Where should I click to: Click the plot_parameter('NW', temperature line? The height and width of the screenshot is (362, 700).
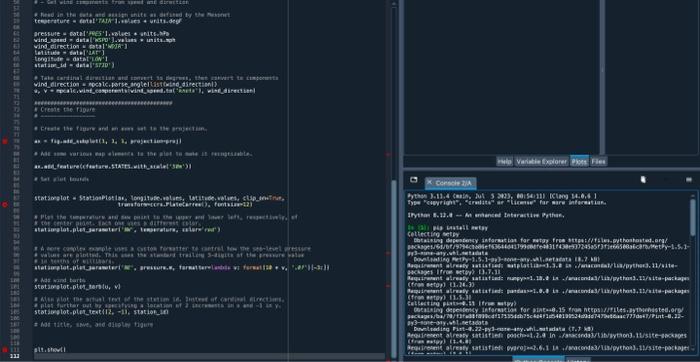point(127,230)
